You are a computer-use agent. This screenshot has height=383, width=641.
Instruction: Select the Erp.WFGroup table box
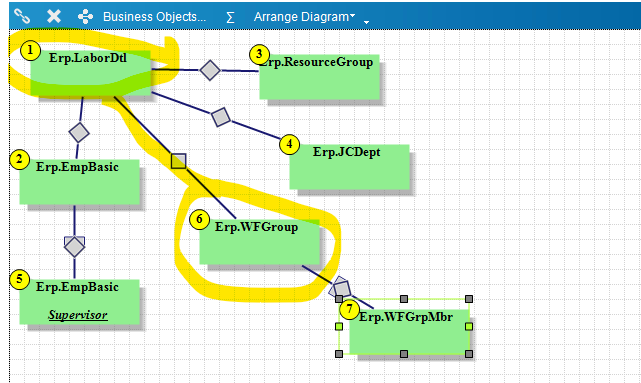[x=259, y=242]
